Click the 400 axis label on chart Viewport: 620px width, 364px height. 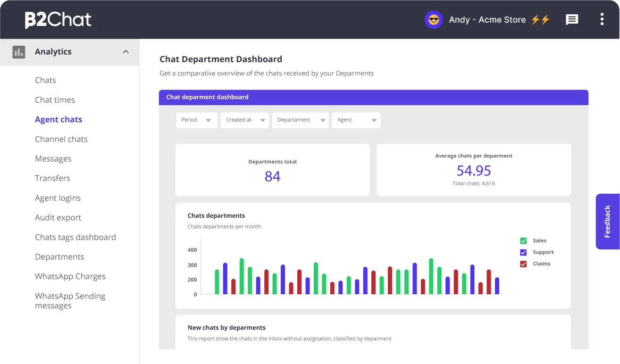(192, 250)
